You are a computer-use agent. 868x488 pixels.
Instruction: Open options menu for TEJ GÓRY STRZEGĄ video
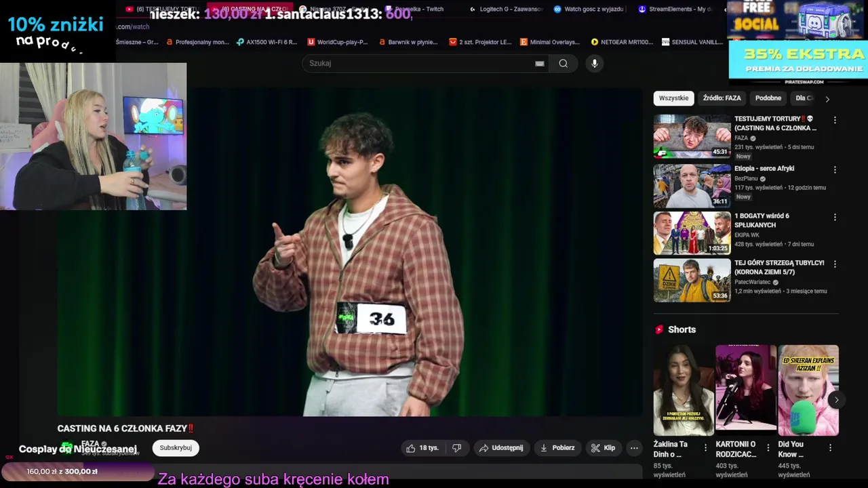click(835, 264)
